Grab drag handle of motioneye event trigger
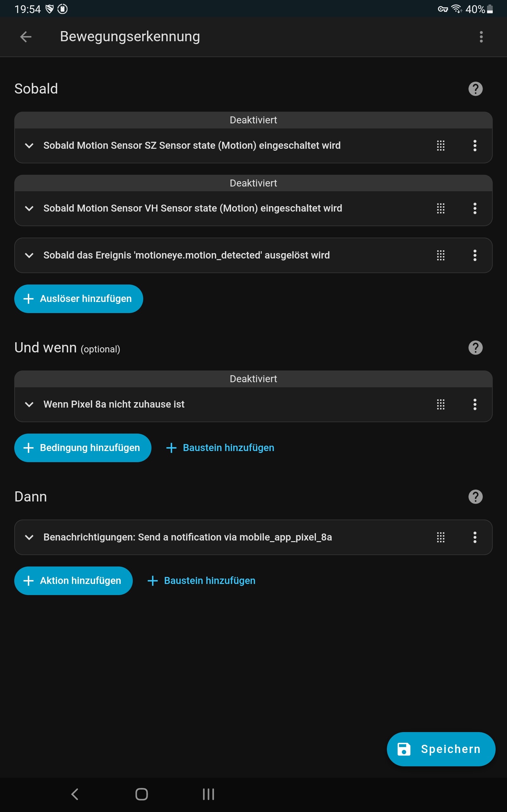 click(x=440, y=255)
